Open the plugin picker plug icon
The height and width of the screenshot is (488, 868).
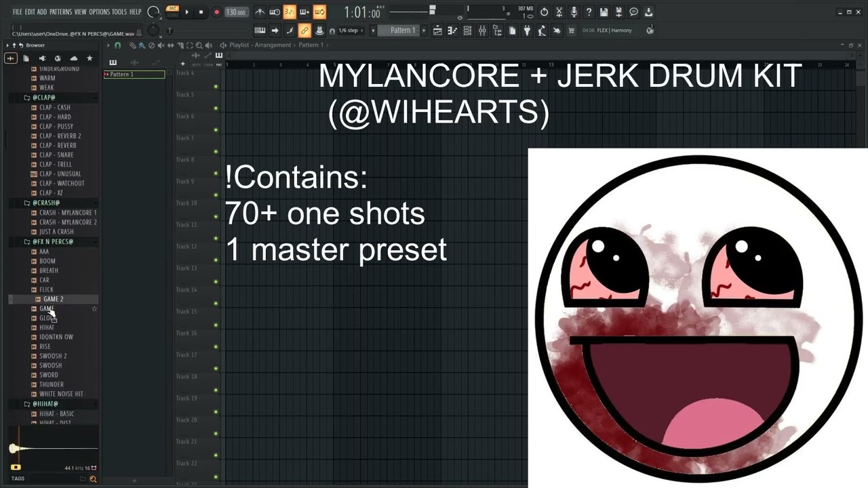pos(527,30)
